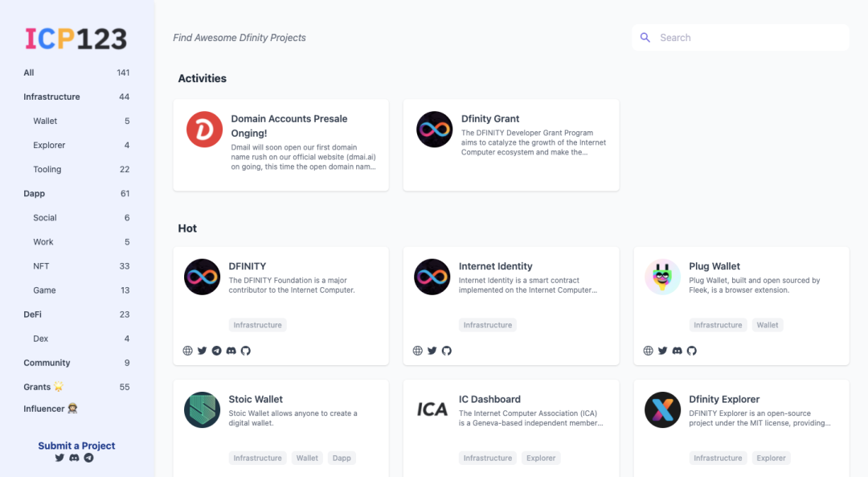Click Dfinity Explorer logo icon
Screen dimensions: 868x477
click(662, 410)
